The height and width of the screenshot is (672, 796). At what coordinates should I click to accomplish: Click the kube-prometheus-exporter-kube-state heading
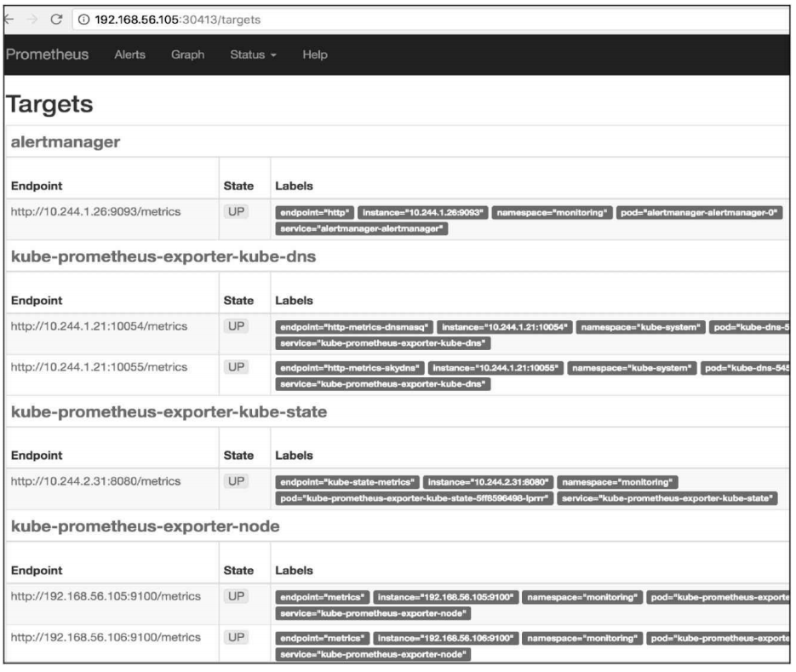(x=169, y=412)
